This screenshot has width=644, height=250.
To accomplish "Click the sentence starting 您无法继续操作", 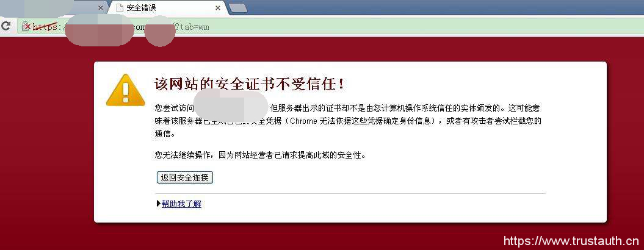I will [x=260, y=155].
